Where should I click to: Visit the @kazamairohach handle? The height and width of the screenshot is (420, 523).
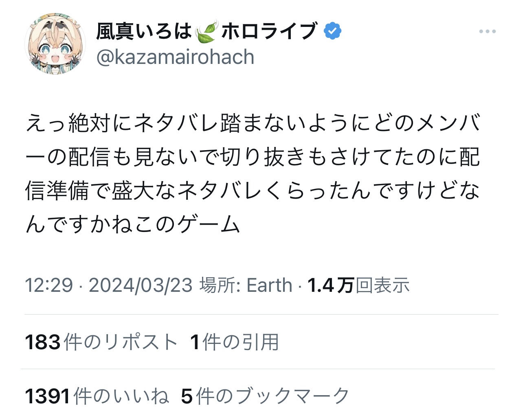(175, 57)
